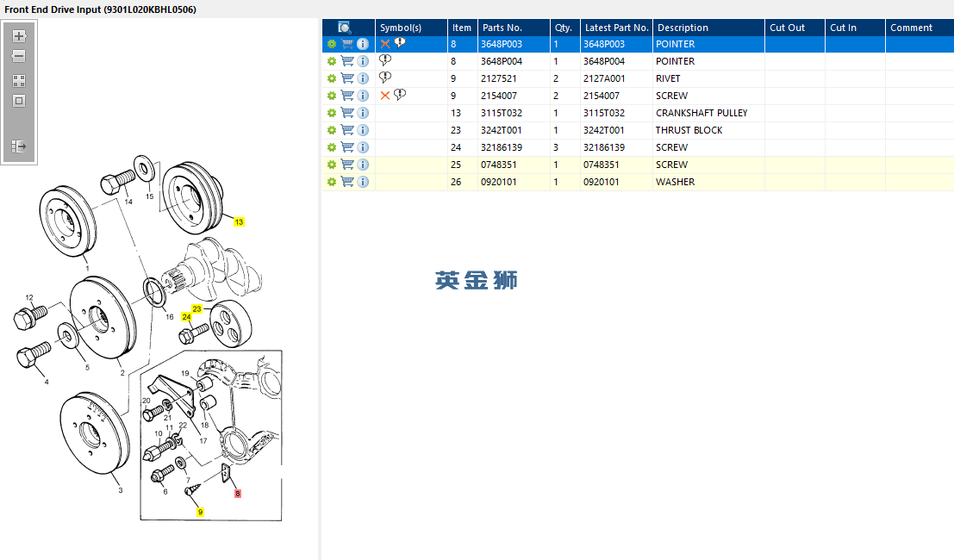Select the RIVET description cell
954x560 pixels.
(708, 78)
